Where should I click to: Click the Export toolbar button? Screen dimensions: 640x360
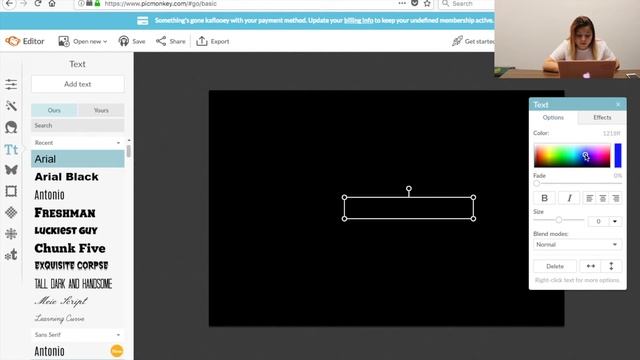tap(213, 41)
